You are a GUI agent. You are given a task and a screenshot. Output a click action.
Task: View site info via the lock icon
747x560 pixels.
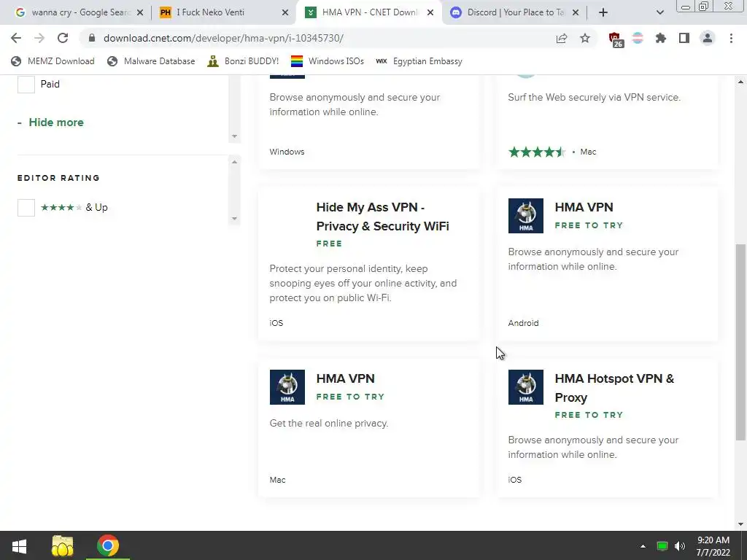92,38
